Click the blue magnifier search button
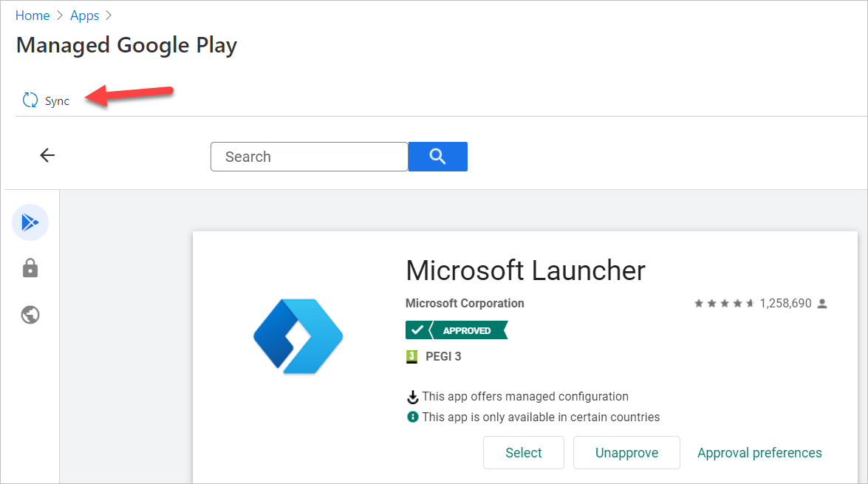The image size is (868, 484). 438,157
